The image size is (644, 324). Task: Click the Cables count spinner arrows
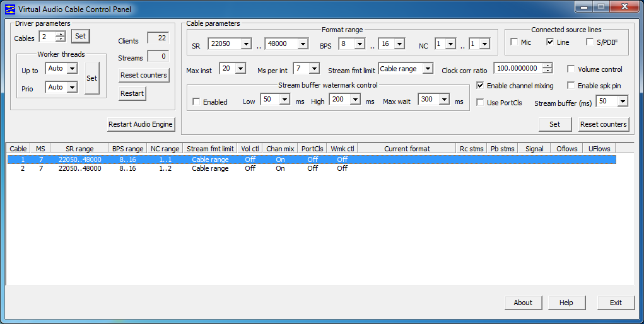click(61, 37)
